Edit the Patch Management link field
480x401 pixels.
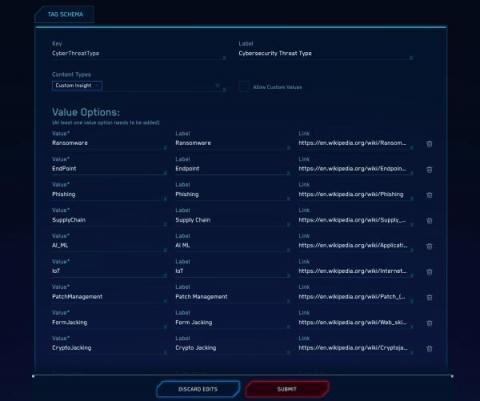click(x=356, y=297)
